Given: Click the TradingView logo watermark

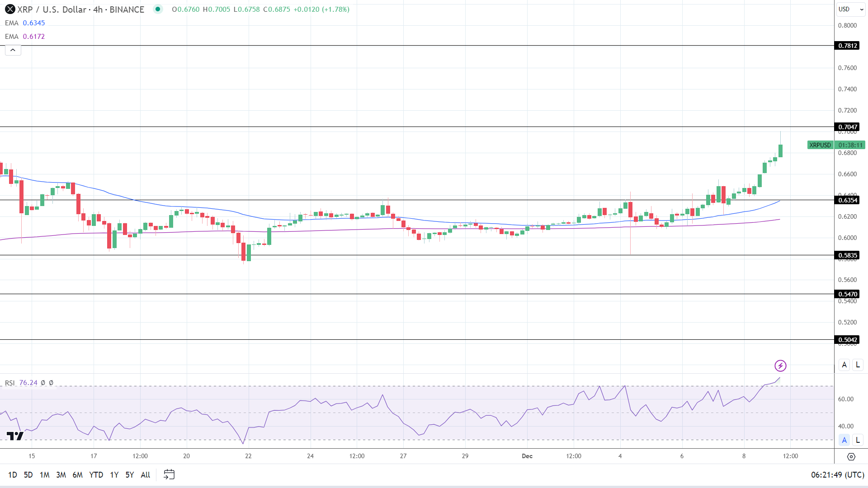Looking at the screenshot, I should (15, 436).
